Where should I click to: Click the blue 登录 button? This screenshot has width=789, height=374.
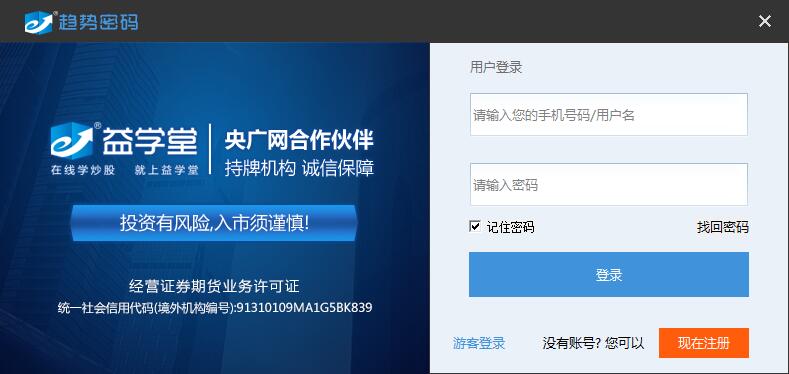coord(608,274)
